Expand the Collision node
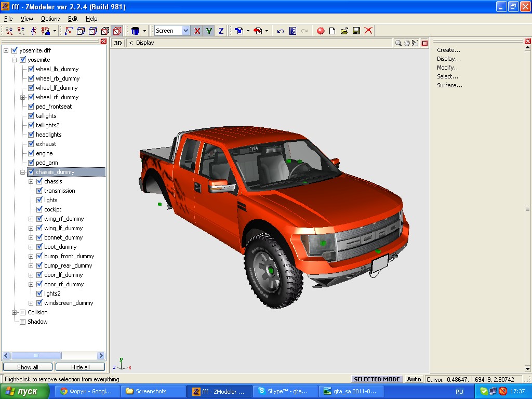 14,312
